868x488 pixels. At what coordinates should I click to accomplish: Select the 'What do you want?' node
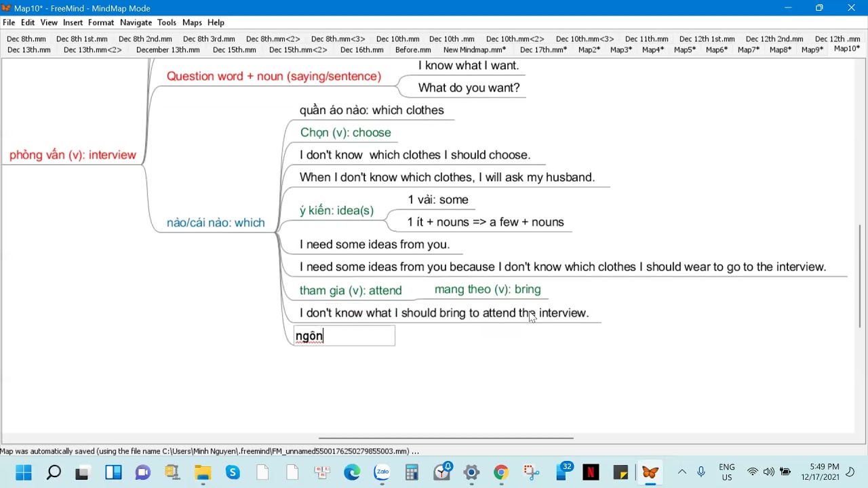(469, 87)
